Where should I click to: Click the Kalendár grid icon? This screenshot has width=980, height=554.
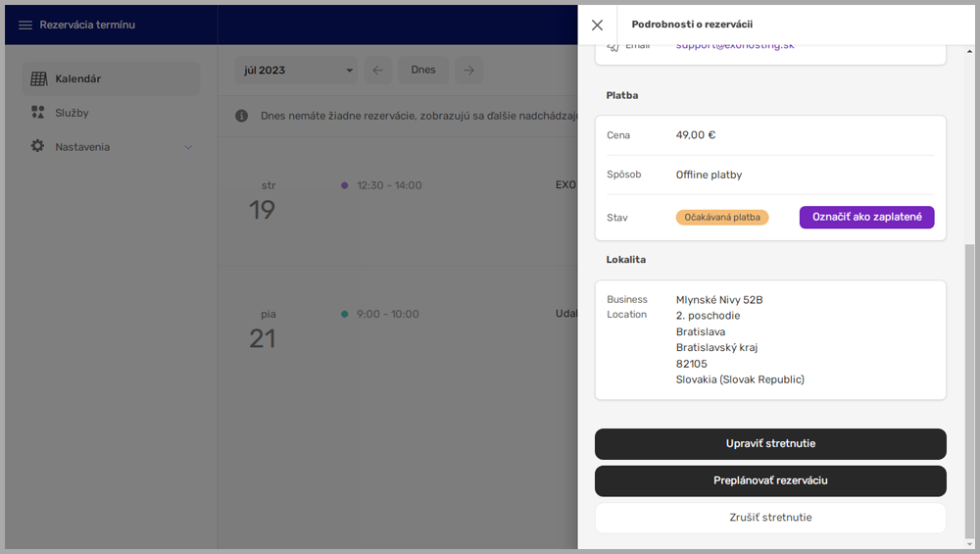[38, 78]
